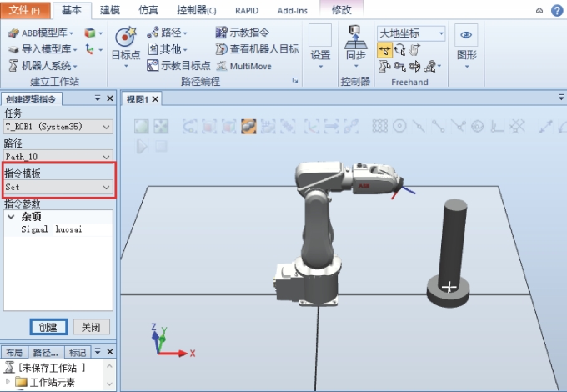Click the 示教指令 teach instruction icon
This screenshot has width=567, height=392.
pyautogui.click(x=222, y=33)
